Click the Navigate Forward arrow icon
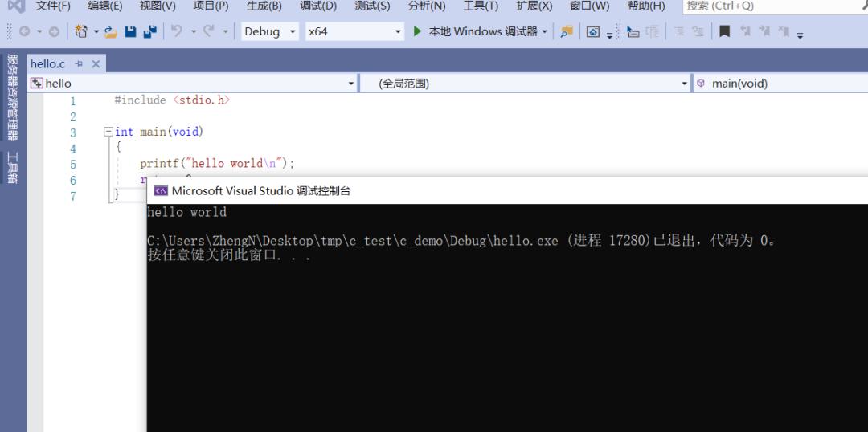Image resolution: width=868 pixels, height=432 pixels. point(54,31)
